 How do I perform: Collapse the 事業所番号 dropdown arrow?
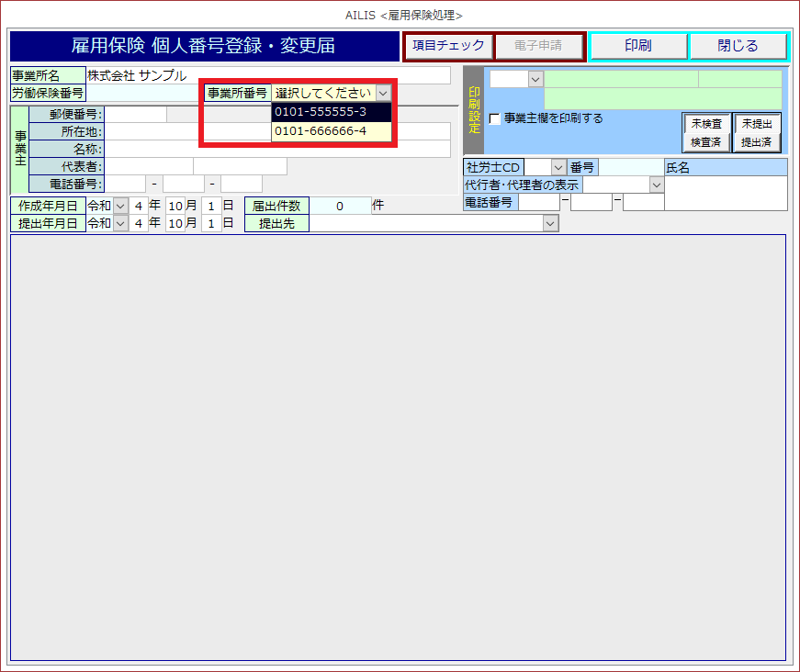point(384,93)
